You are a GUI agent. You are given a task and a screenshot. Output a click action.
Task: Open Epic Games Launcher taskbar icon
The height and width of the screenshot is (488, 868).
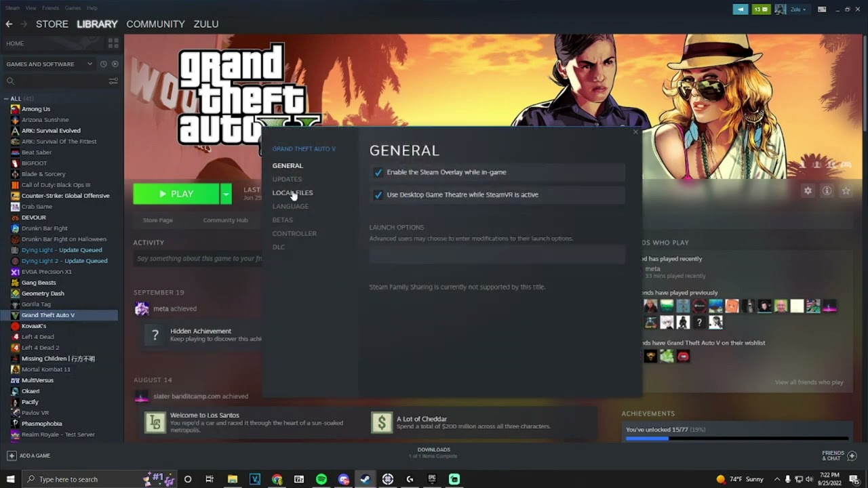point(432,479)
